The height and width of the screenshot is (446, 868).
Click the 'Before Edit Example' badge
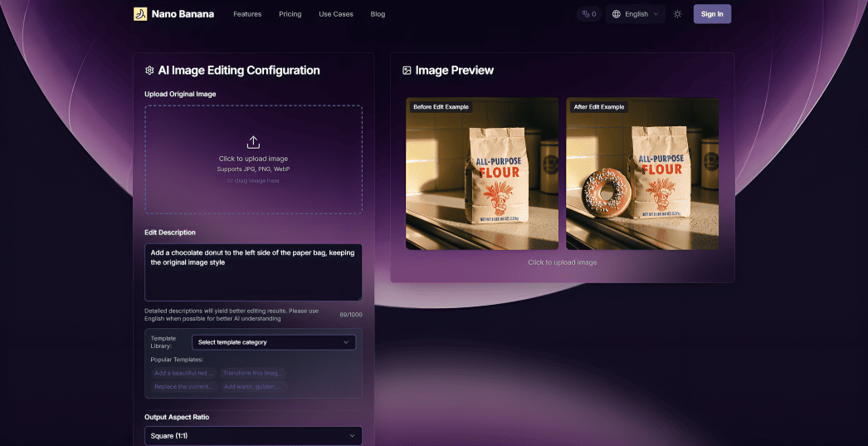pos(441,107)
